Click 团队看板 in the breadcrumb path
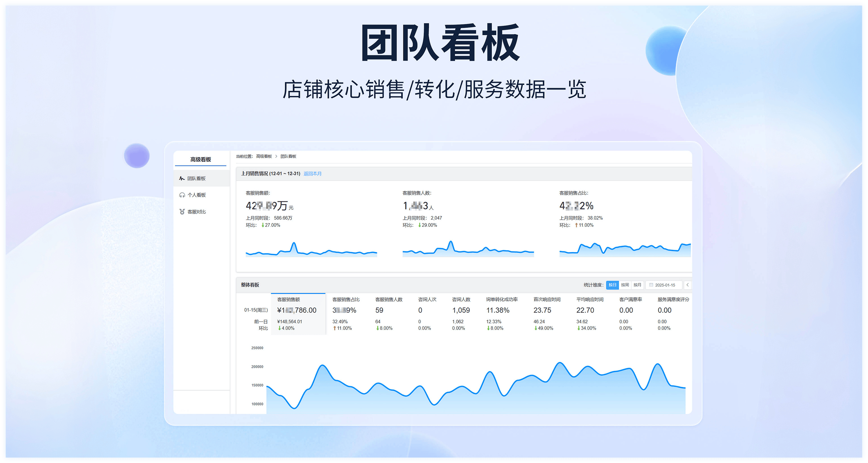The width and height of the screenshot is (868, 463). [288, 156]
